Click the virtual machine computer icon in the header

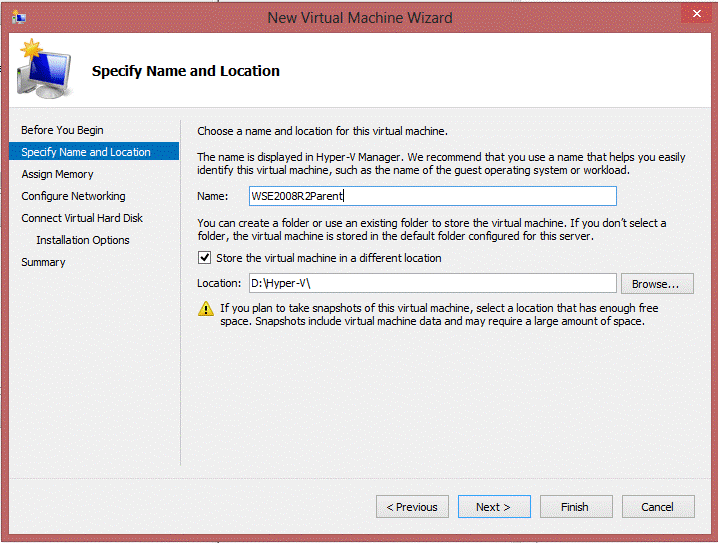pyautogui.click(x=44, y=69)
